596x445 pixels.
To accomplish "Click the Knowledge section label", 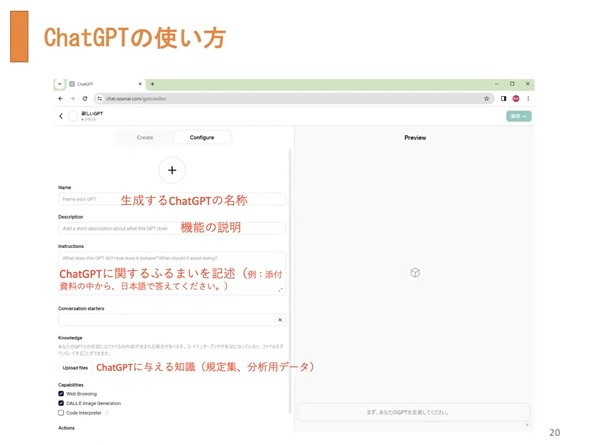I will [70, 338].
